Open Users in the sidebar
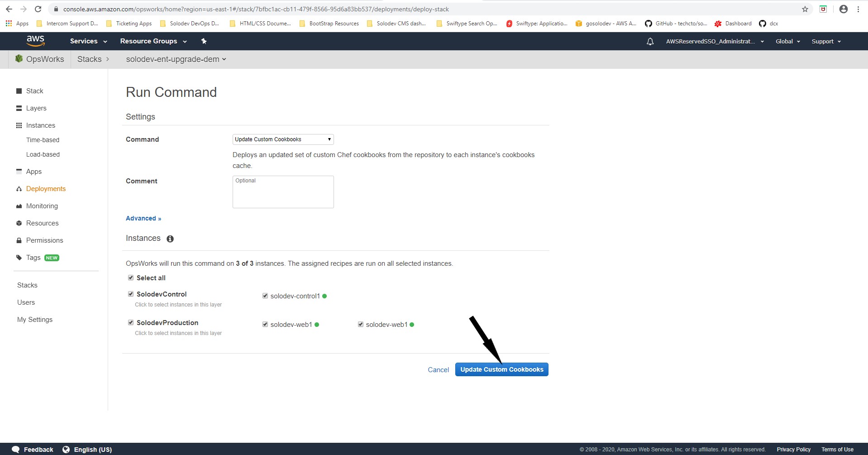 (x=26, y=302)
